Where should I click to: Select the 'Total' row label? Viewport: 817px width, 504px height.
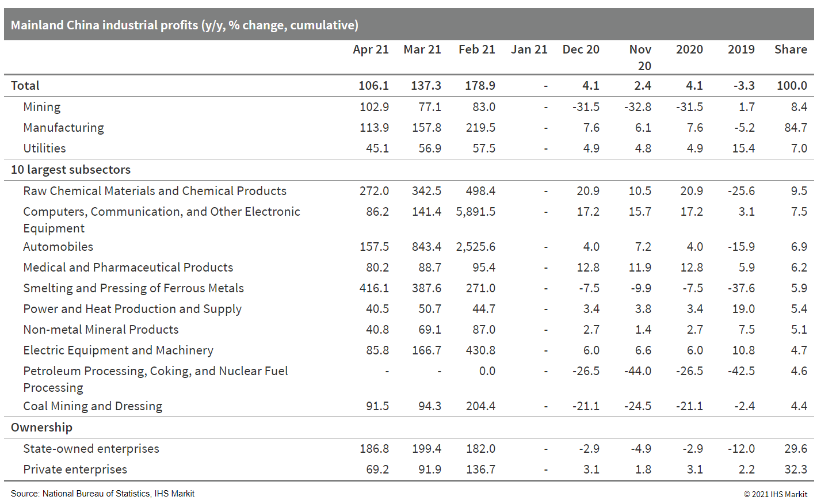click(25, 86)
